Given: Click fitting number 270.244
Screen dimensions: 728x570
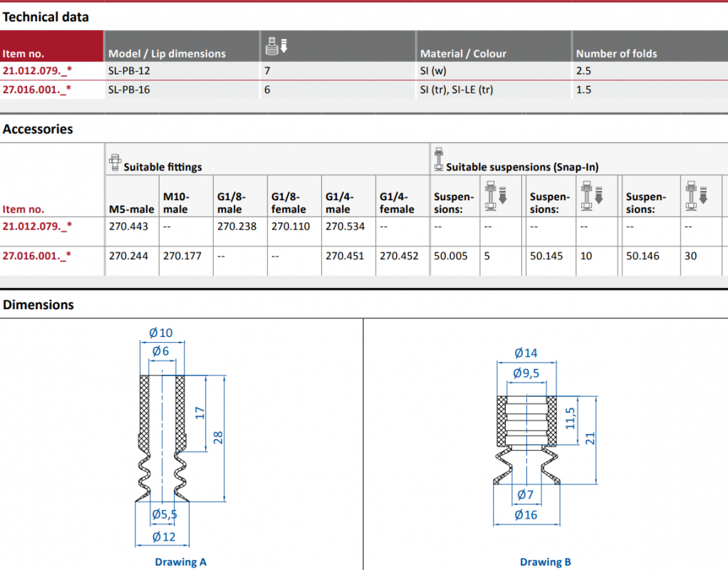Looking at the screenshot, I should pos(129,256).
